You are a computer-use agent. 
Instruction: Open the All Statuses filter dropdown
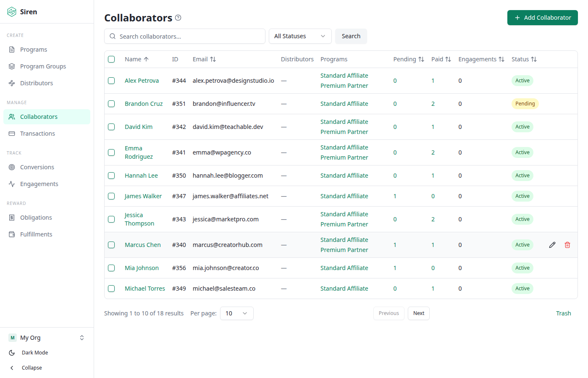point(300,36)
